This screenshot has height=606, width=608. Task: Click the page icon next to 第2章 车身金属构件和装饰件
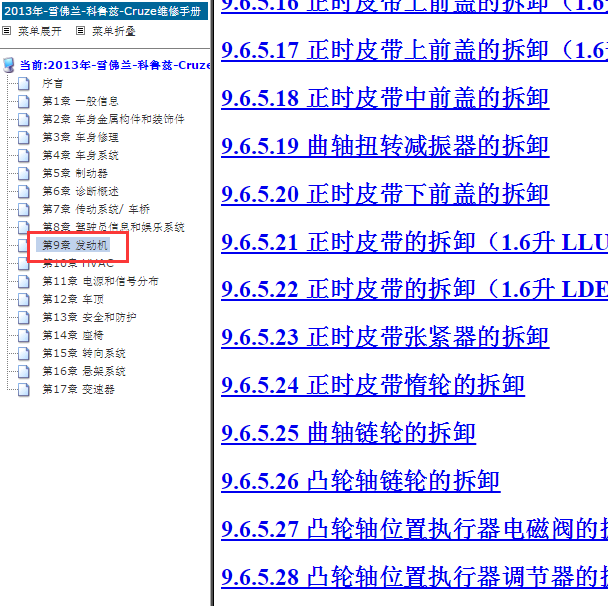point(24,119)
